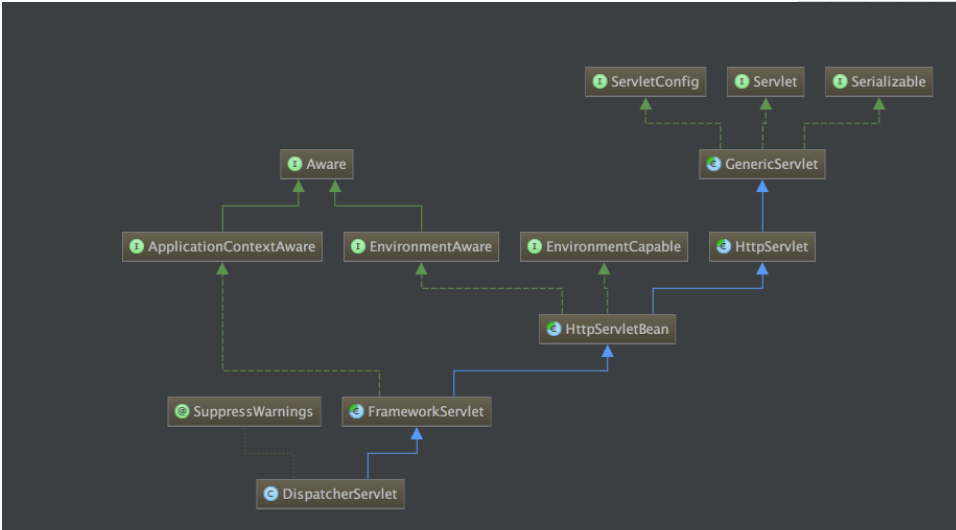The image size is (956, 530).
Task: Select the EnvironmentAware diagram node
Action: pyautogui.click(x=421, y=246)
